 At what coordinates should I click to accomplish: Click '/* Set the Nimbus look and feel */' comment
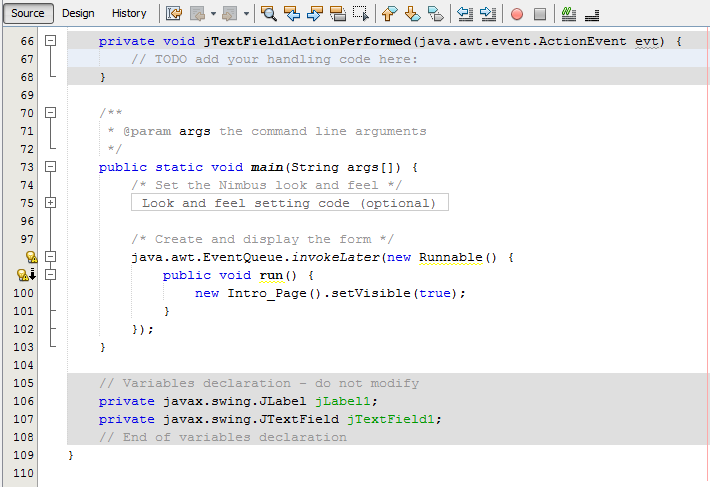[266, 185]
